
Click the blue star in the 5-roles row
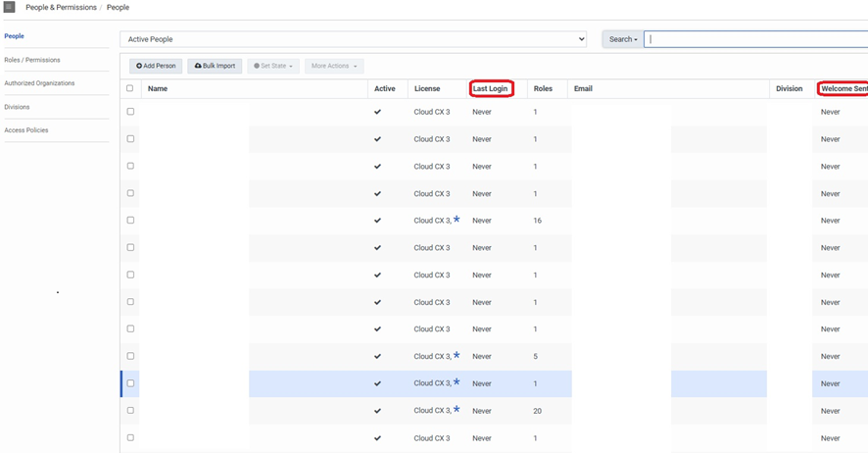[x=457, y=355]
